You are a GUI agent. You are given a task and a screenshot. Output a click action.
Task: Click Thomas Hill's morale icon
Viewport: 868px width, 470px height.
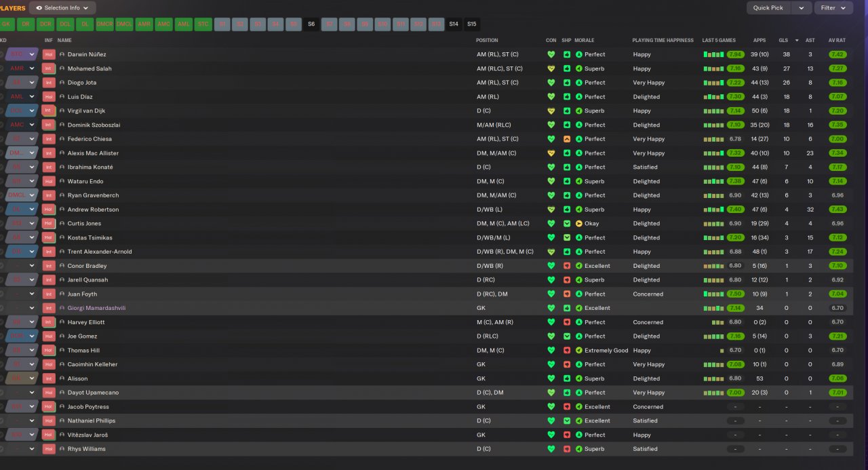click(x=578, y=351)
